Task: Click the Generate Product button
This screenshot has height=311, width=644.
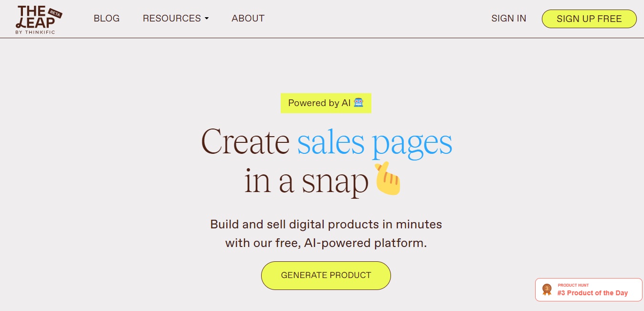Action: click(x=326, y=275)
